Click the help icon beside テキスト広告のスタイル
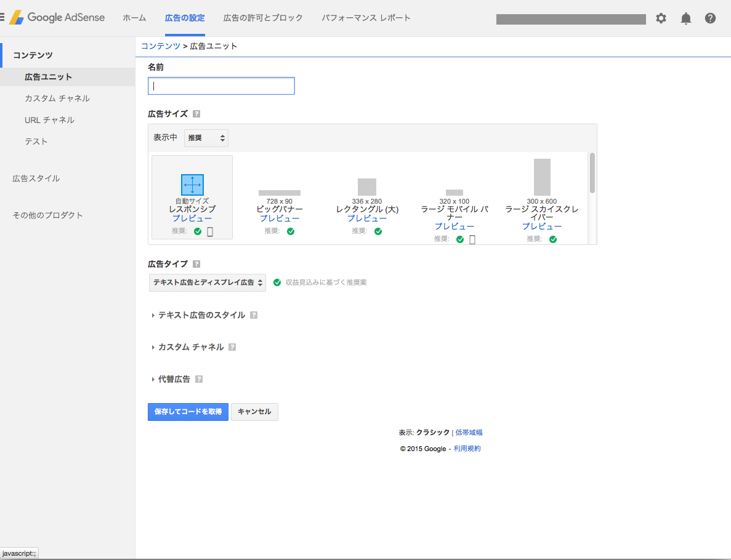Screen dimensions: 731x560 tap(254, 314)
